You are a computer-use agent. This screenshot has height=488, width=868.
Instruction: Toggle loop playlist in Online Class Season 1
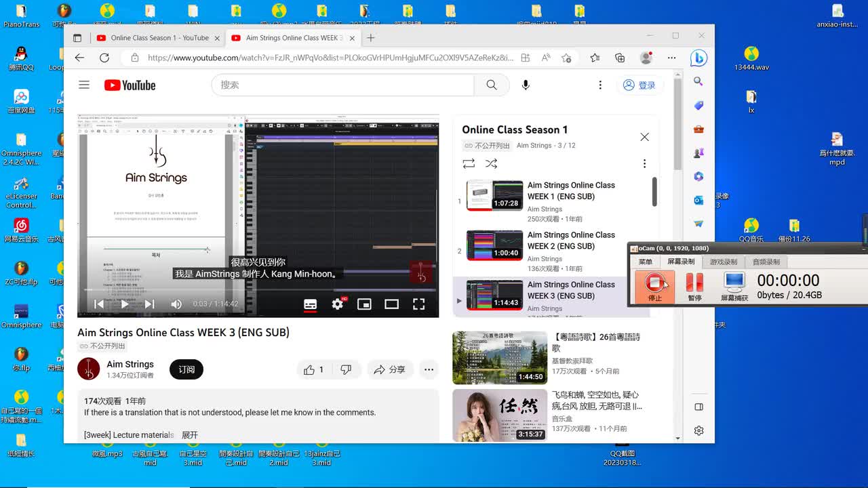tap(469, 163)
